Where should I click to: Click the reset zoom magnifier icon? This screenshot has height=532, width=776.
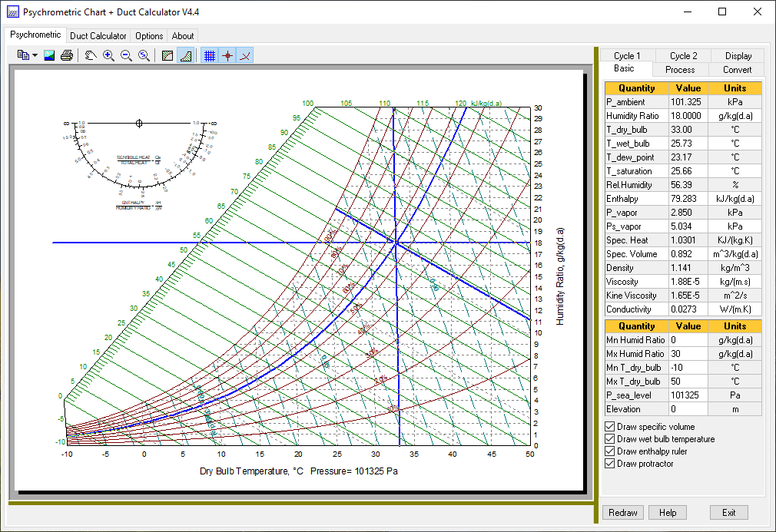144,55
